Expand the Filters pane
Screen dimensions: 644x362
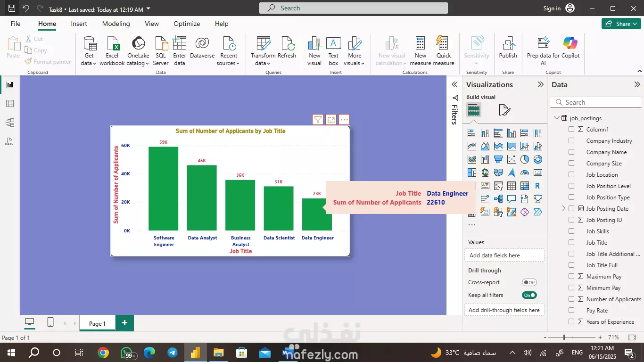(454, 84)
